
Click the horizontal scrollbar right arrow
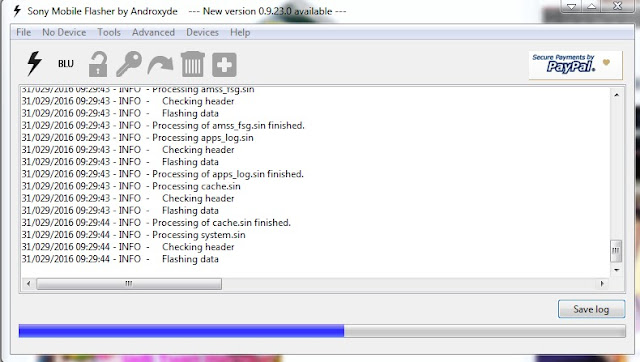click(602, 283)
